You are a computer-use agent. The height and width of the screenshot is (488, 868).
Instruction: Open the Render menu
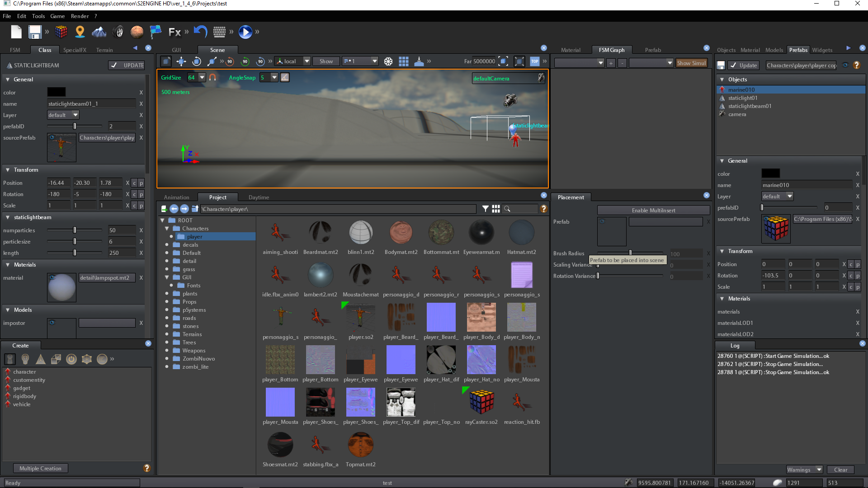80,16
